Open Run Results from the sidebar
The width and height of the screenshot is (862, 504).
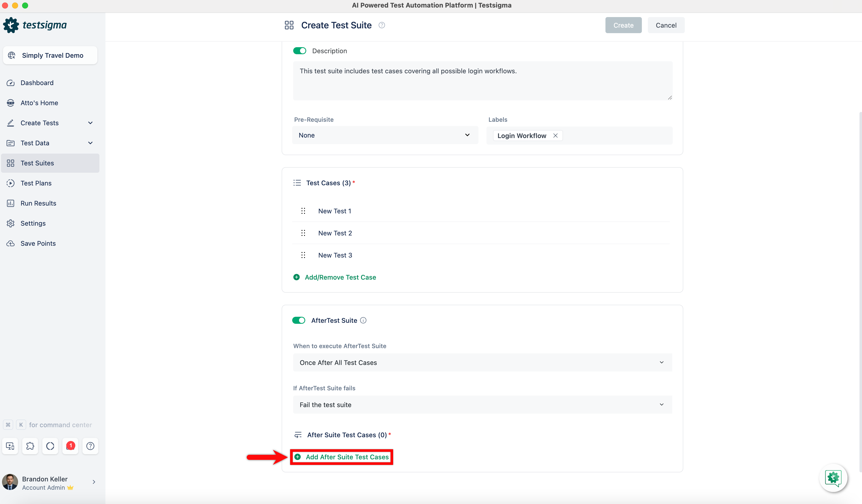tap(38, 203)
